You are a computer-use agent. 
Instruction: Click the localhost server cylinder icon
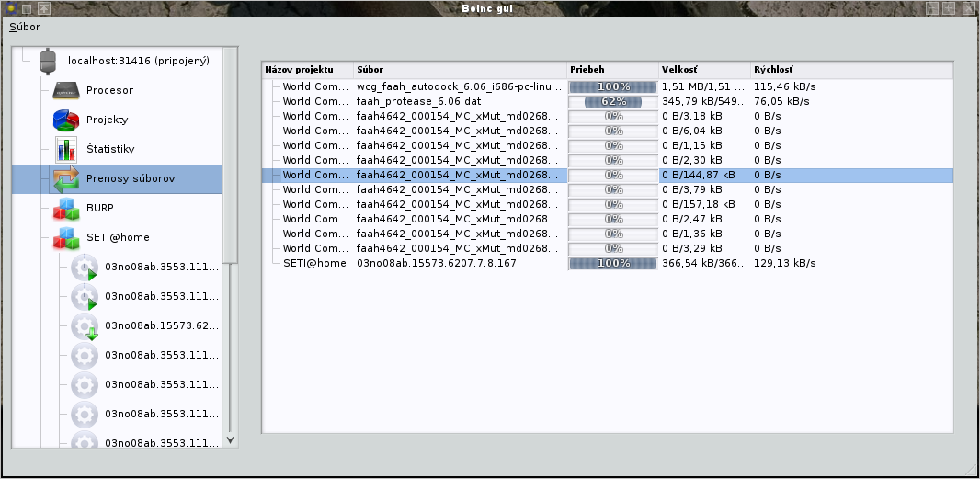pos(48,62)
